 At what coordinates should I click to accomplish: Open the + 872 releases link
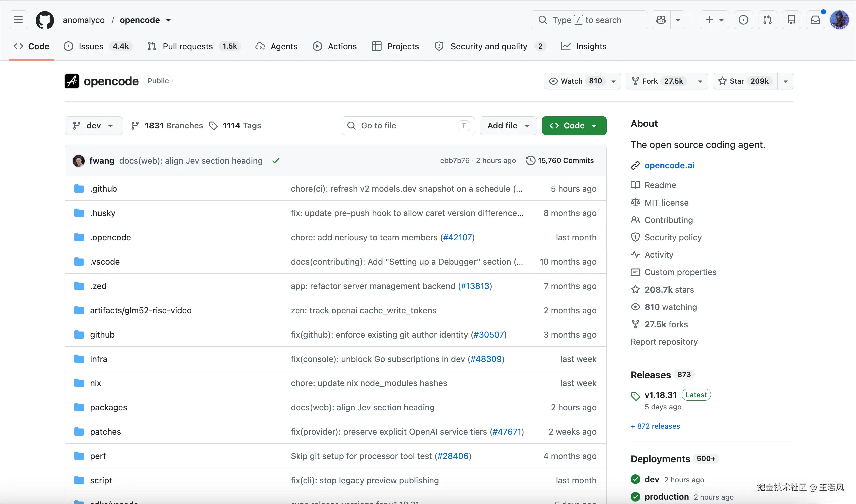(655, 426)
